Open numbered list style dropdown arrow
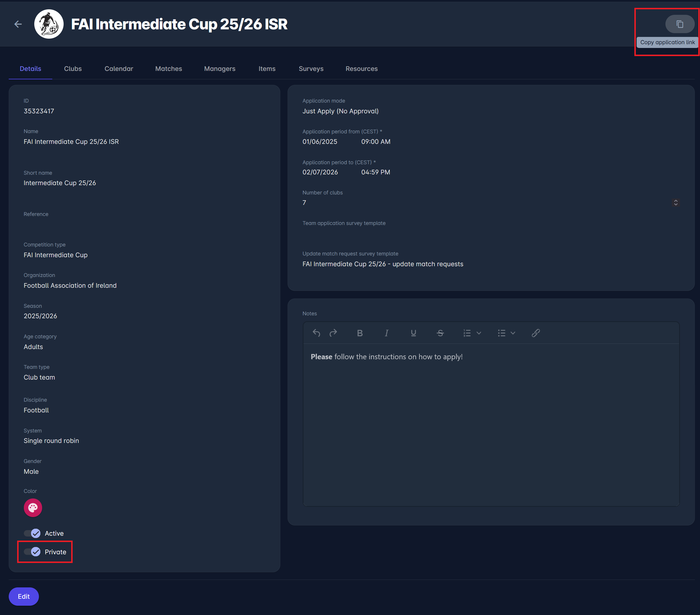 [x=479, y=333]
